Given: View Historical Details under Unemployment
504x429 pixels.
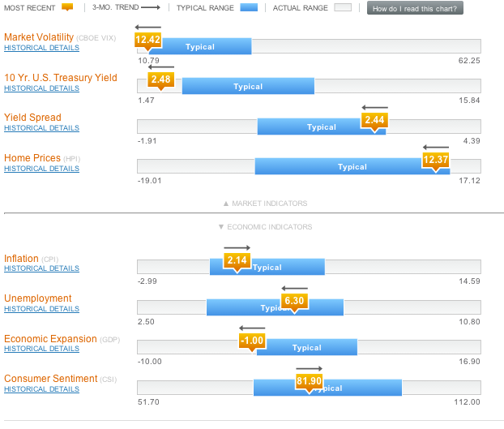Looking at the screenshot, I should click(x=41, y=309).
